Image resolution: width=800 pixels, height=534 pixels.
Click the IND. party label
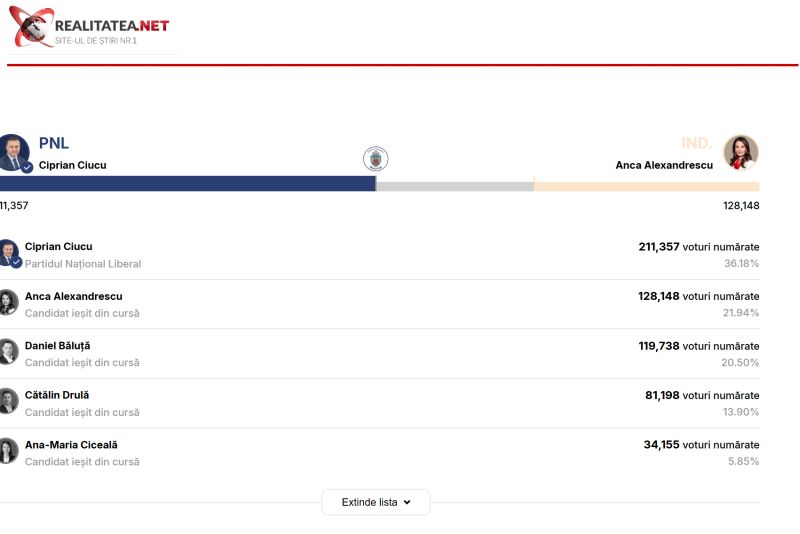[x=696, y=143]
